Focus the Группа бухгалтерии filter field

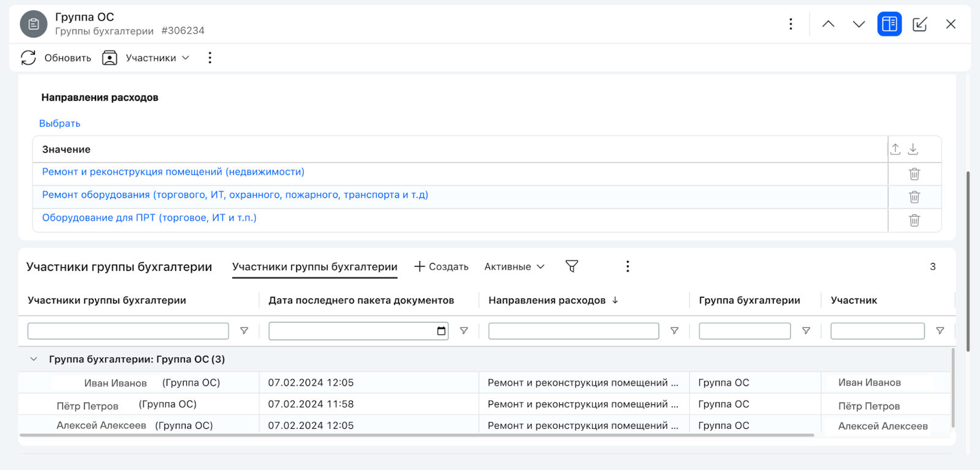pyautogui.click(x=745, y=331)
